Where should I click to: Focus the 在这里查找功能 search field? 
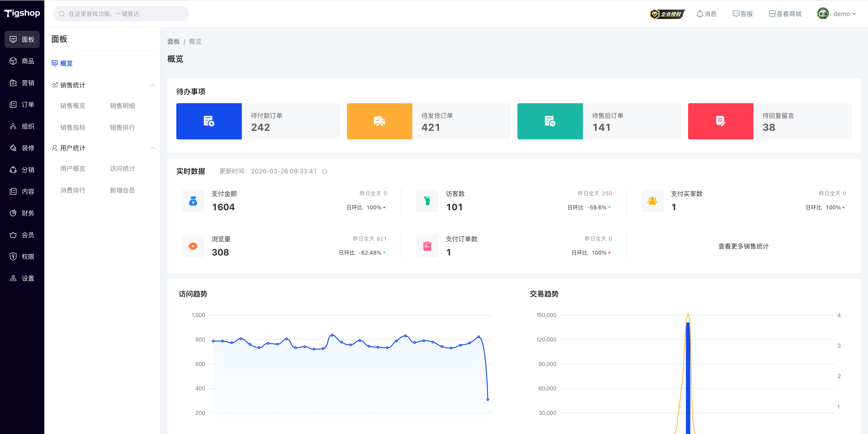[x=121, y=14]
